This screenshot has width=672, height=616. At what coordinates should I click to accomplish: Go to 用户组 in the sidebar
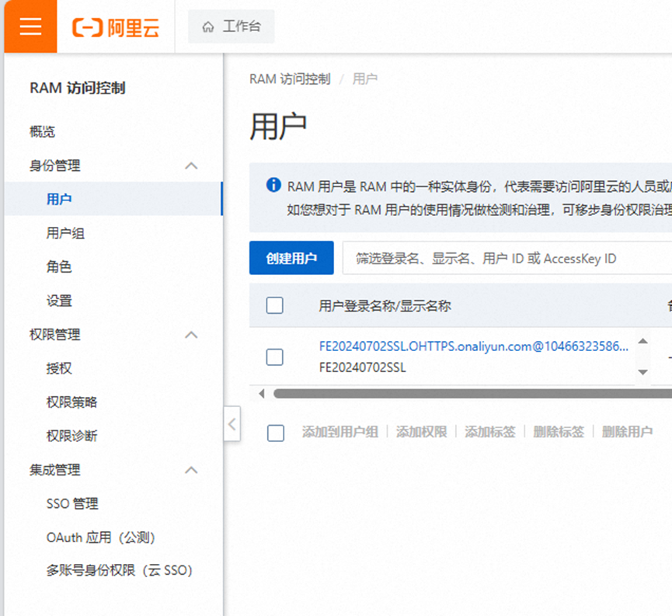pyautogui.click(x=65, y=233)
